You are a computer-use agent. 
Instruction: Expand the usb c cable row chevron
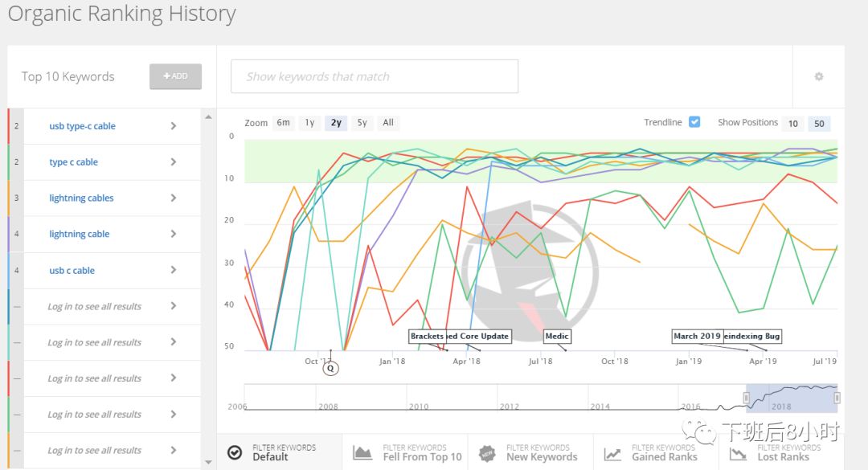click(174, 270)
